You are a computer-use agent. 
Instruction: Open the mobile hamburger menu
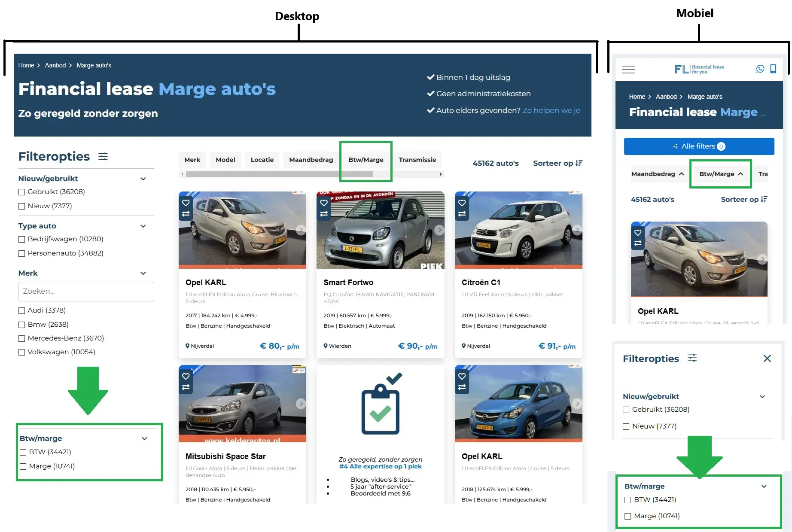(x=628, y=70)
